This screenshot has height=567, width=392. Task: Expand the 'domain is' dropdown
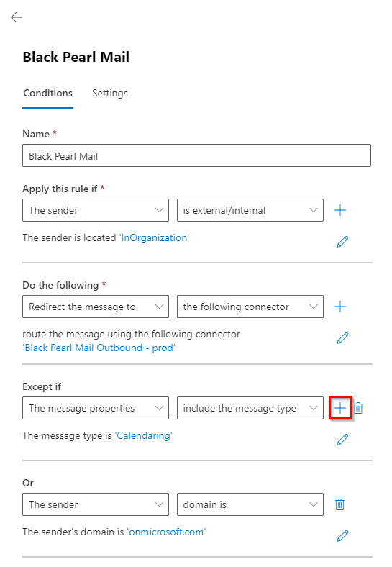tap(250, 504)
